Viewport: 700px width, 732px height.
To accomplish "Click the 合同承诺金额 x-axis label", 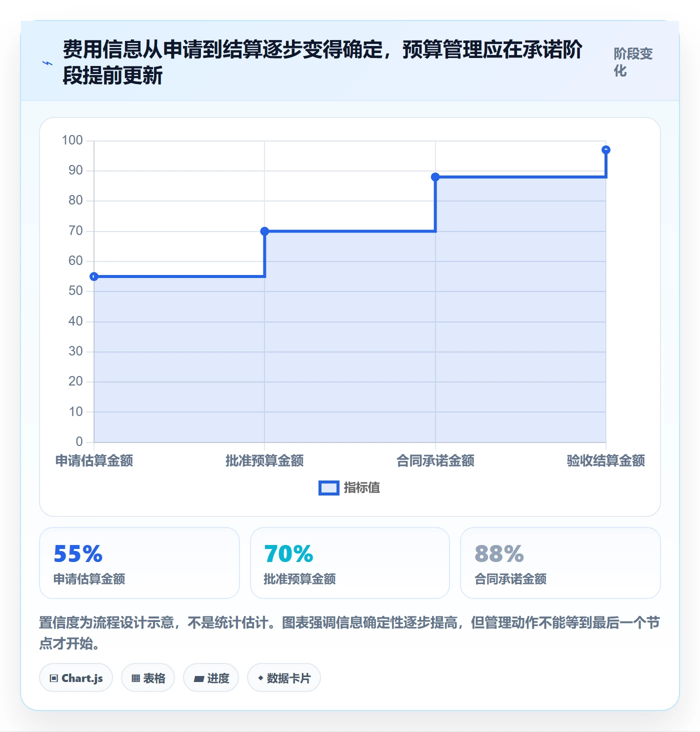I will [x=435, y=460].
